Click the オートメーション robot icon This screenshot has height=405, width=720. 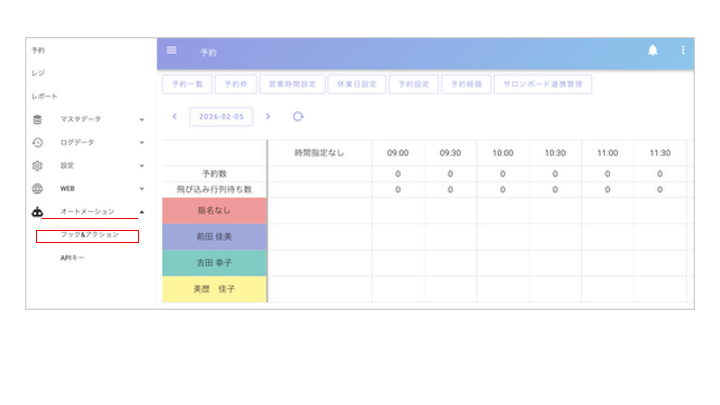point(37,212)
